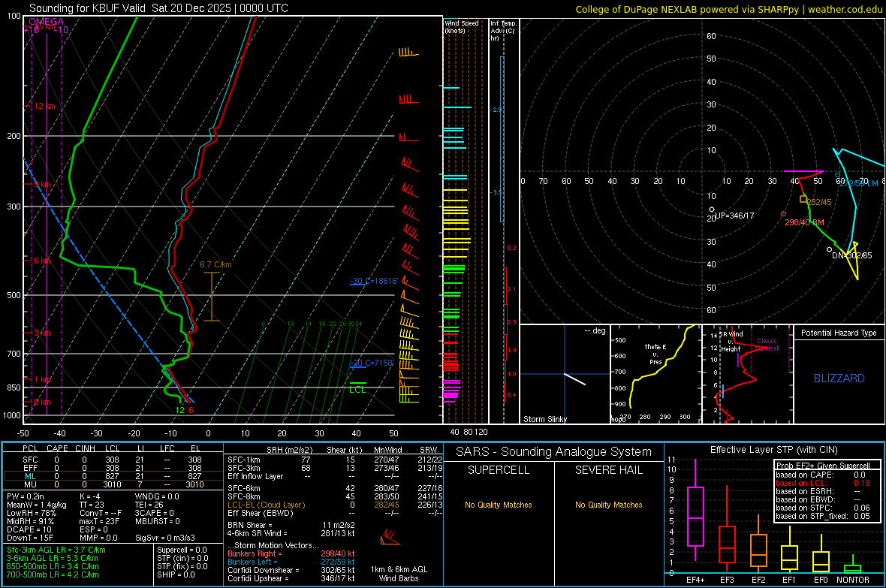Click the Sfc-3km AGL LR line

click(56, 550)
